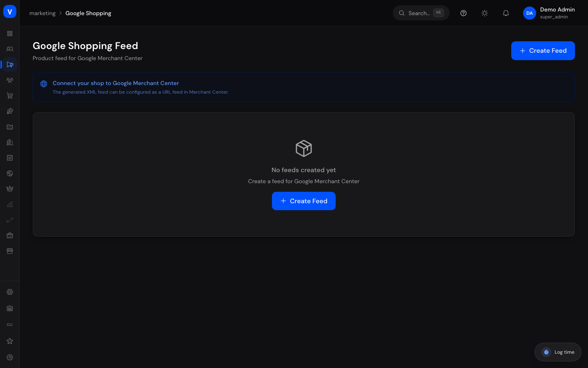Click the blue V app logo
This screenshot has width=588, height=368.
point(10,11)
